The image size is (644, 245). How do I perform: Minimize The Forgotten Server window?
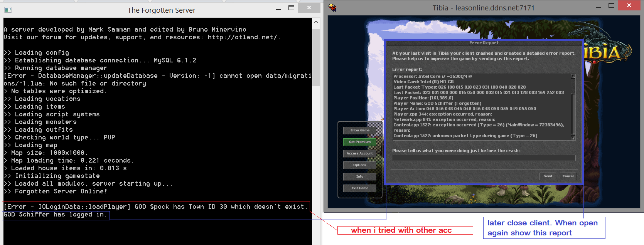[x=278, y=8]
